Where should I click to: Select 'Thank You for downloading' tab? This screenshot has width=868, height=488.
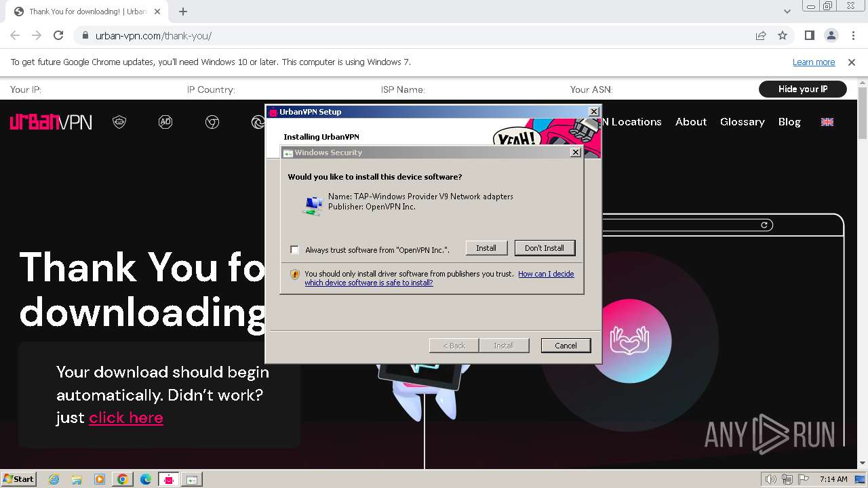(87, 12)
